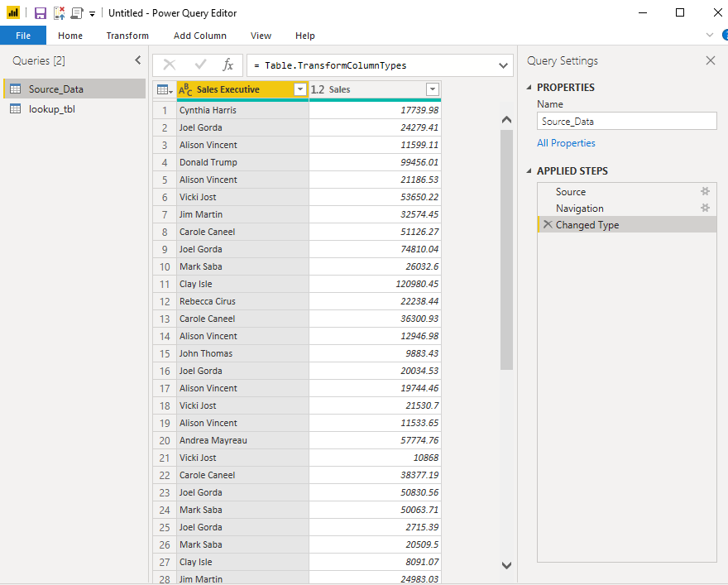
Task: Open the Customize Quick Access Toolbar arrow
Action: point(93,14)
